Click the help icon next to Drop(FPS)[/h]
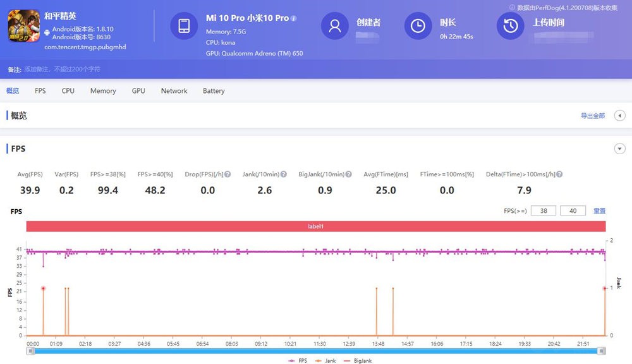Image resolution: width=632 pixels, height=364 pixels. click(x=228, y=174)
